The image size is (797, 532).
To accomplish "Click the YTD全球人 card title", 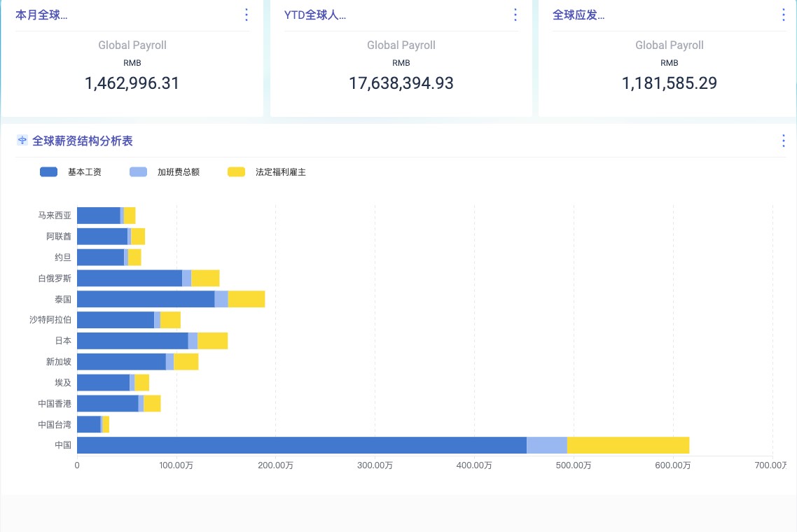I will coord(315,15).
